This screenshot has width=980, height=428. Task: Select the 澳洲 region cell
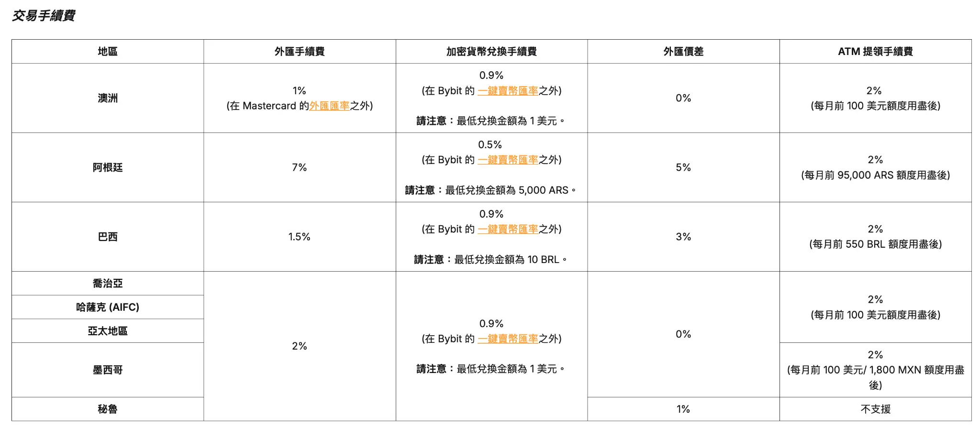(x=108, y=98)
